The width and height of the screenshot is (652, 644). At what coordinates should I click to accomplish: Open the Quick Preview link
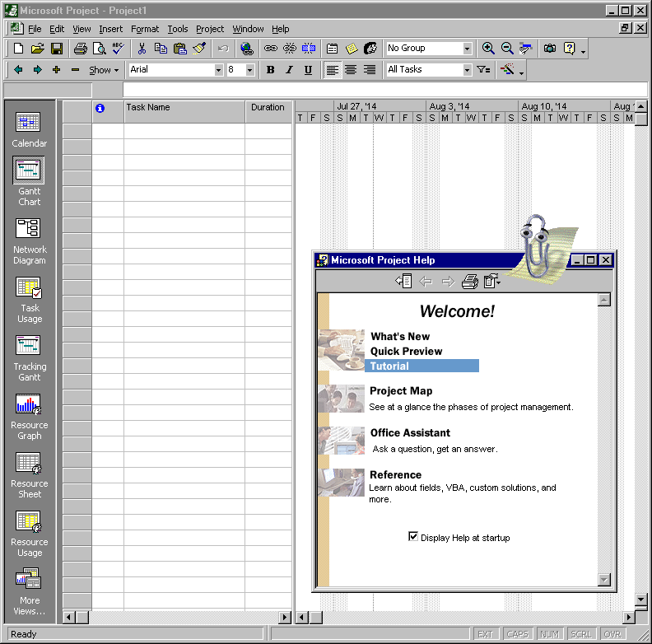[x=406, y=351]
